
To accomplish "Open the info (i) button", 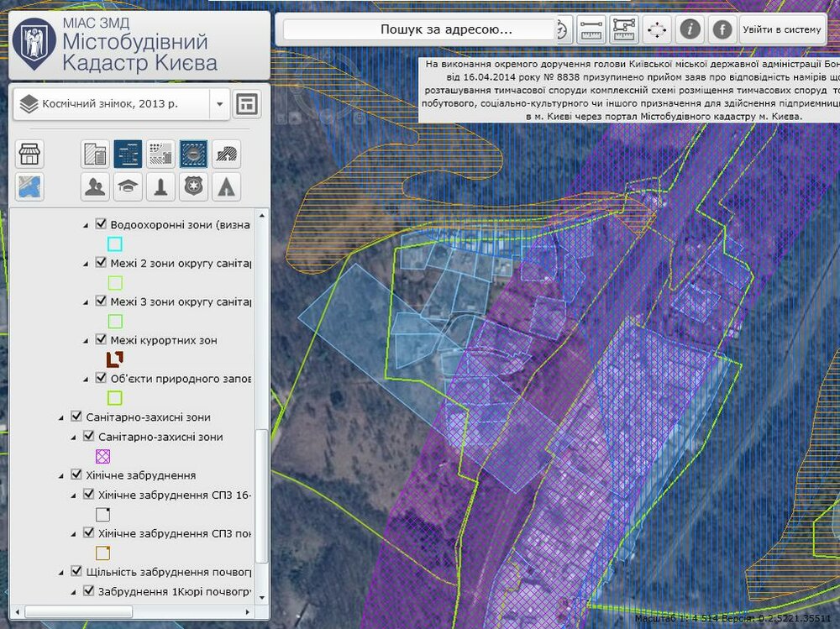I will point(690,30).
